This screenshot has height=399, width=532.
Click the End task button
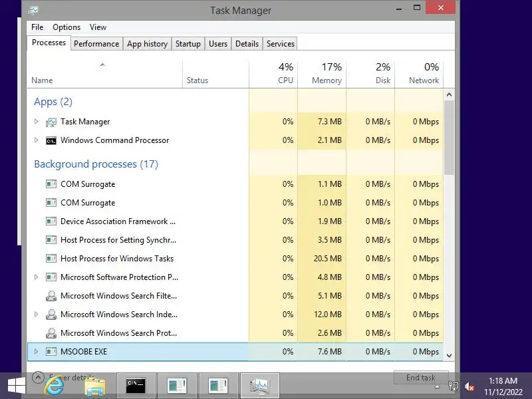coord(421,377)
